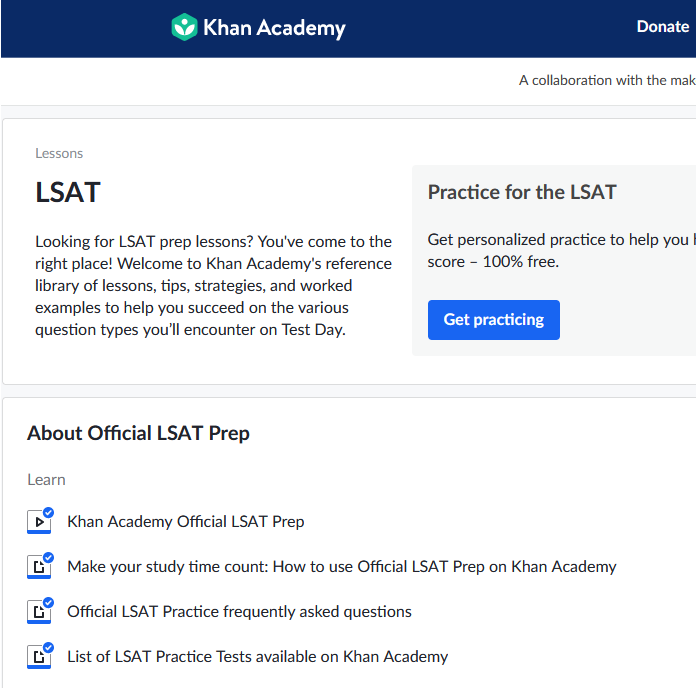This screenshot has width=696, height=688.
Task: Click the checkmark badge on the Practice Tests list icon
Action: point(48,647)
